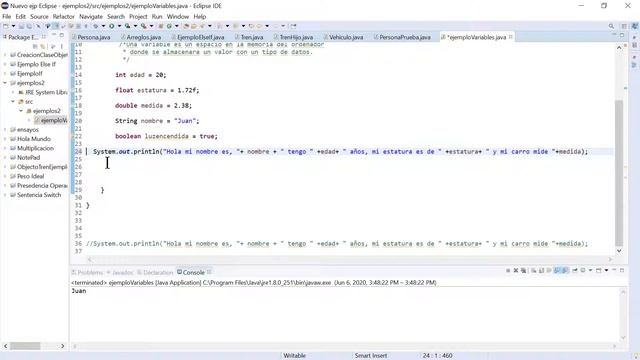Open the Open Console dropdown arrow
The width and height of the screenshot is (640, 360).
(x=607, y=270)
